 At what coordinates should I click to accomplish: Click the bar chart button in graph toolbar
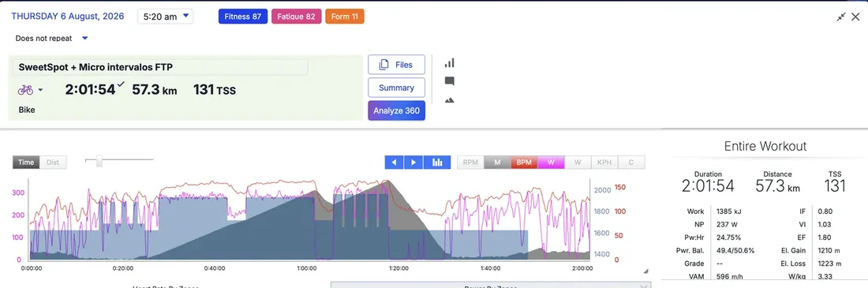click(x=437, y=163)
